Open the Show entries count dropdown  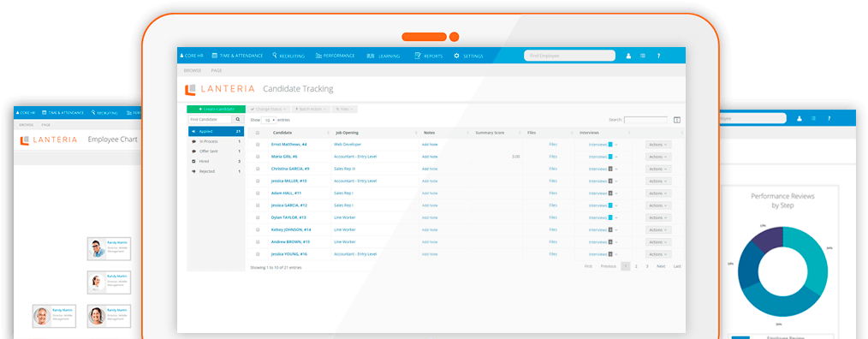tap(269, 120)
